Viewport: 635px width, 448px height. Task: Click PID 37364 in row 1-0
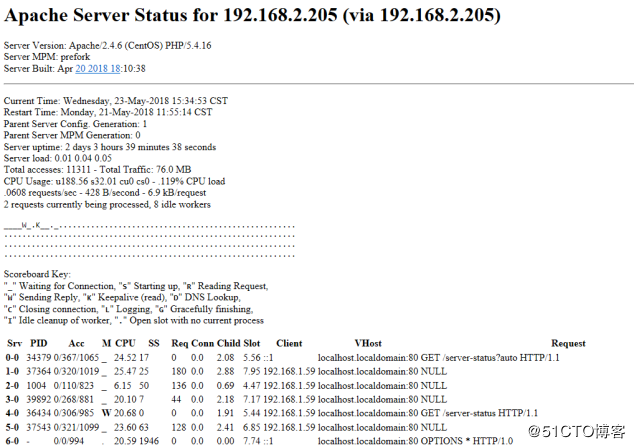(39, 371)
